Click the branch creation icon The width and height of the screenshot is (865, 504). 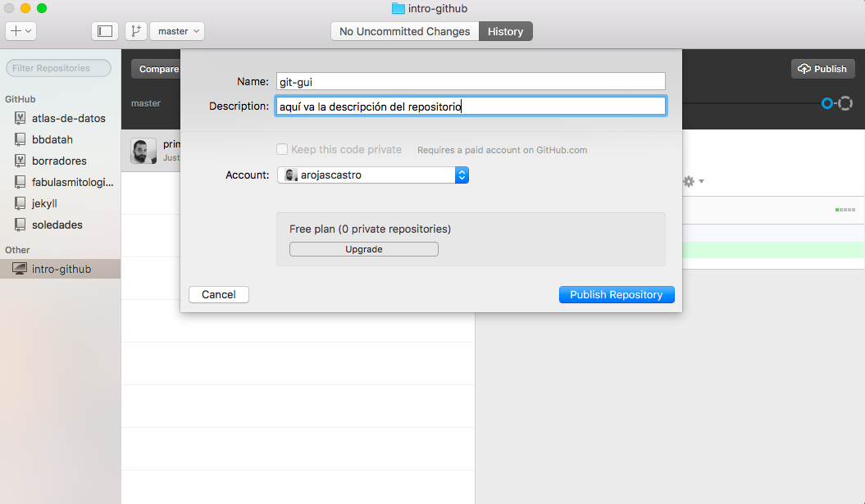[x=136, y=31]
